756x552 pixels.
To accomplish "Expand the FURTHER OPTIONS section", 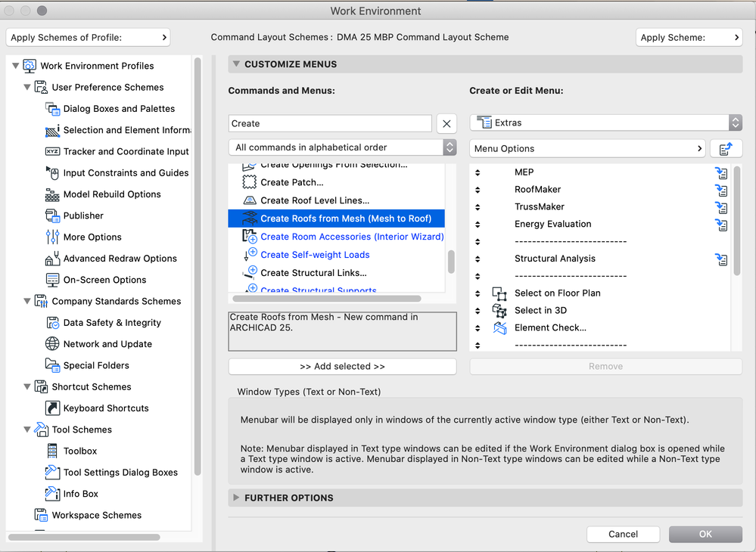I will tap(236, 498).
